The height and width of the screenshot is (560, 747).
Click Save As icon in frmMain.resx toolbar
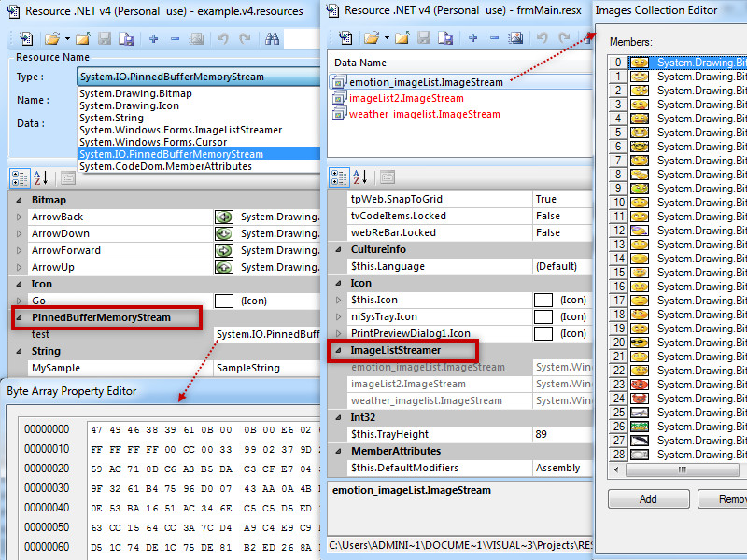pos(445,37)
